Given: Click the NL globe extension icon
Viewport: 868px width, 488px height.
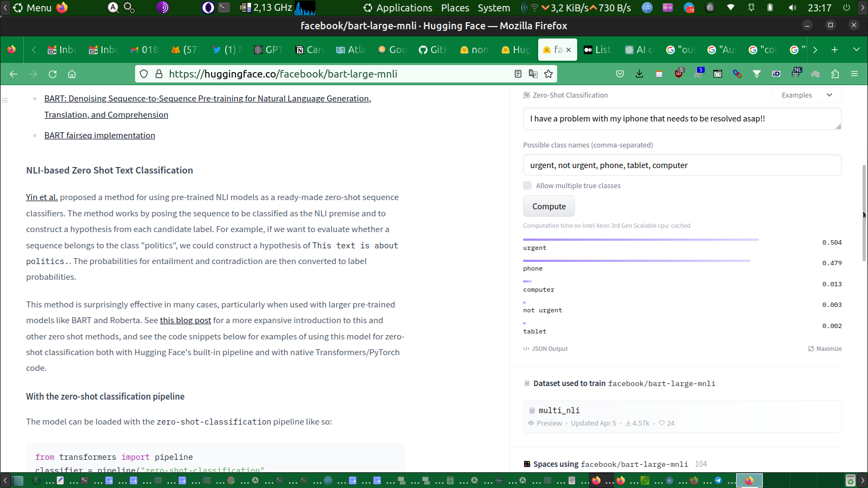Looking at the screenshot, I should pos(796,73).
